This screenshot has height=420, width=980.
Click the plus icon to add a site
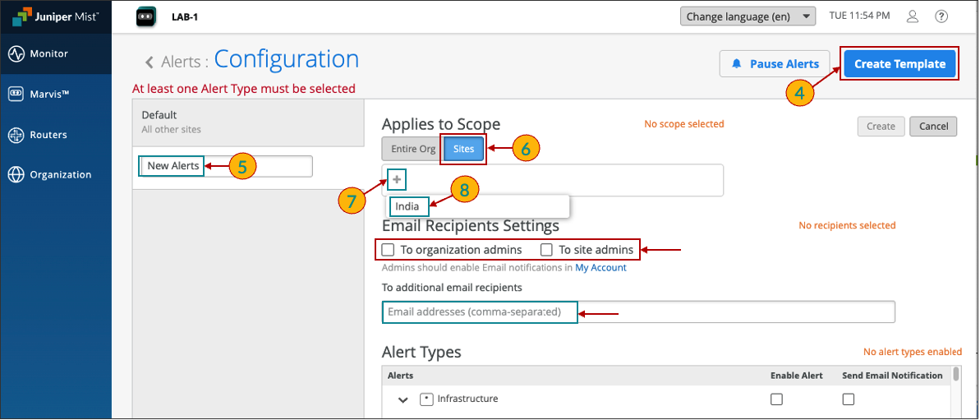coord(397,179)
